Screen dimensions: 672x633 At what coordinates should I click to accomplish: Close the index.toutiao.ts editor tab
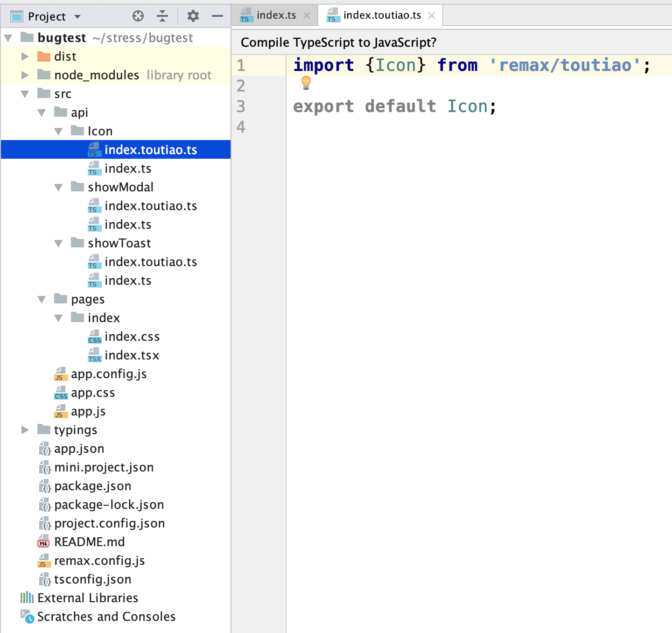[432, 15]
